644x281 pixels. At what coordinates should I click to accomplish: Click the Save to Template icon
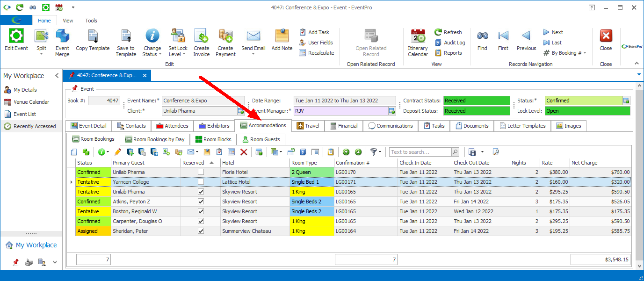coord(126,36)
